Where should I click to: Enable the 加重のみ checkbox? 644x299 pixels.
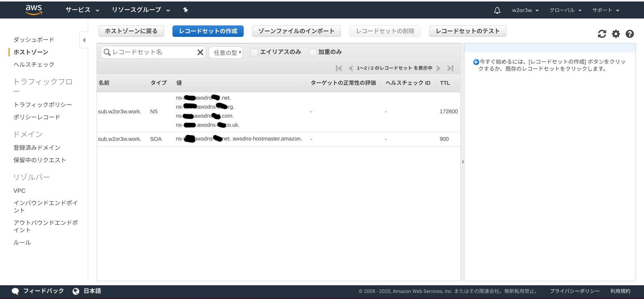pos(312,52)
